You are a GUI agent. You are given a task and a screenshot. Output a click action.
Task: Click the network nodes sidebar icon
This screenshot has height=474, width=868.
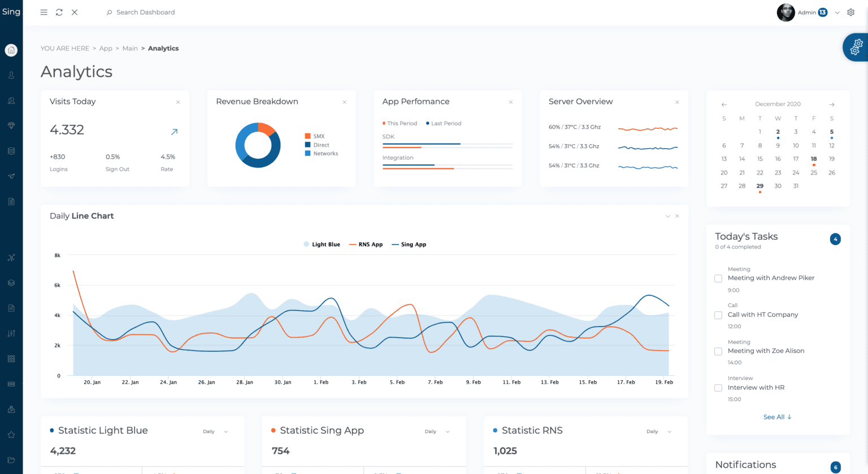pos(11,258)
